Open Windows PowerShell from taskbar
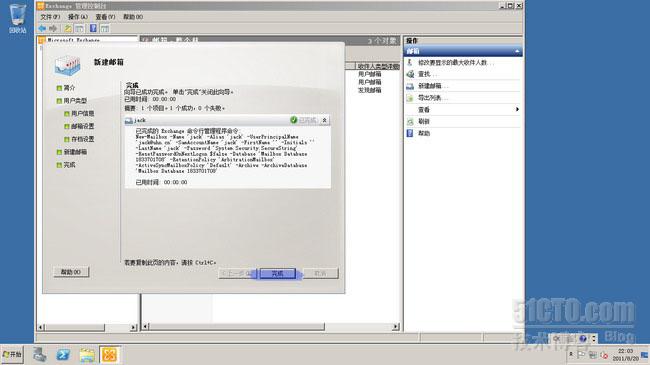 tap(63, 355)
